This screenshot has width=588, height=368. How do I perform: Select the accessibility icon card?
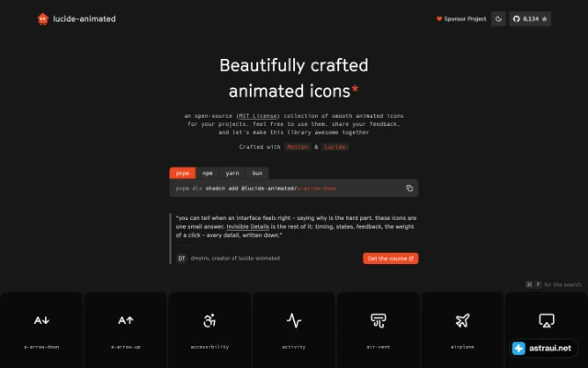pos(209,330)
